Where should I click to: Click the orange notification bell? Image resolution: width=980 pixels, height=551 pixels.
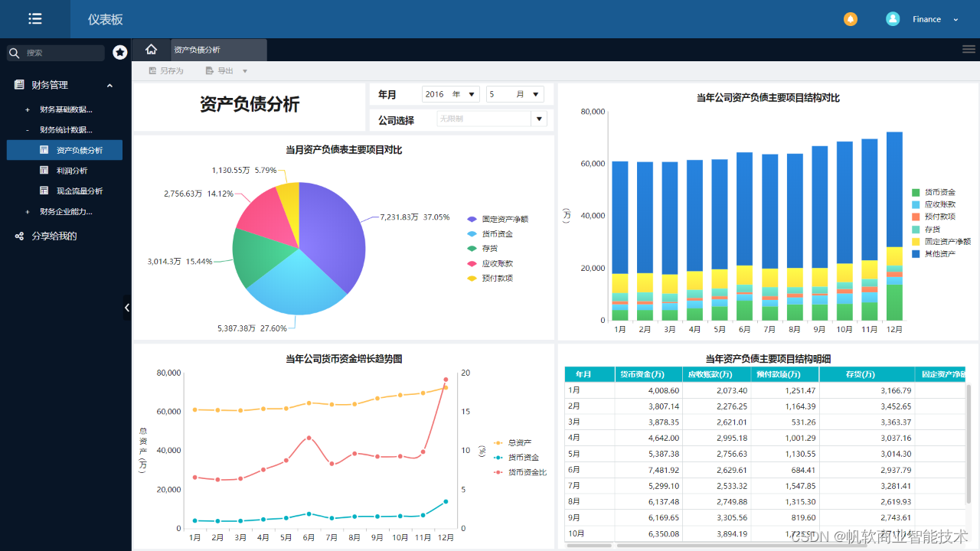851,19
